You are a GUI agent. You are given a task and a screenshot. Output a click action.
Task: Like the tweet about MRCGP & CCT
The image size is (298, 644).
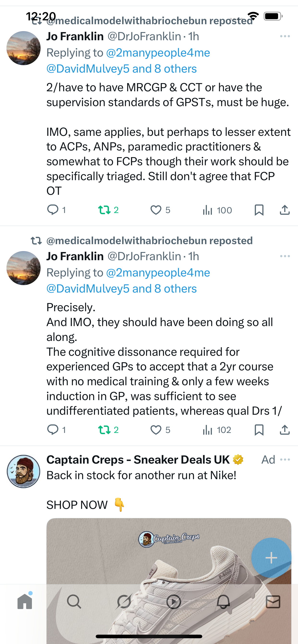click(x=156, y=210)
